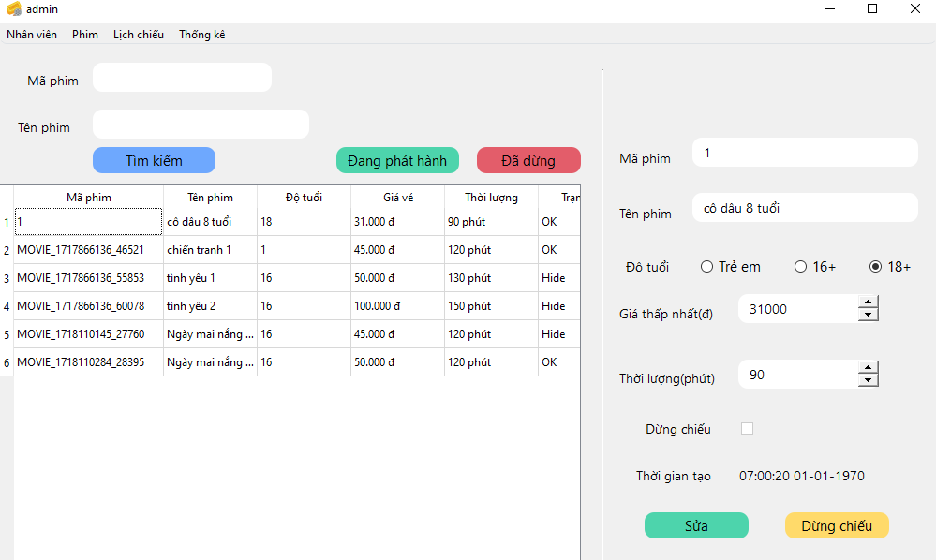936x560 pixels.
Task: Select cell MOVIE_1717866136_60078
Action: [89, 306]
